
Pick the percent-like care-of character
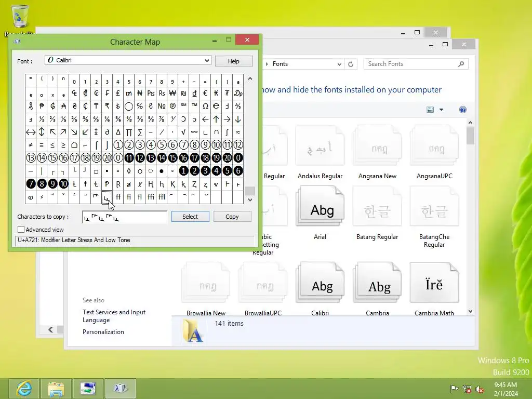click(x=140, y=106)
